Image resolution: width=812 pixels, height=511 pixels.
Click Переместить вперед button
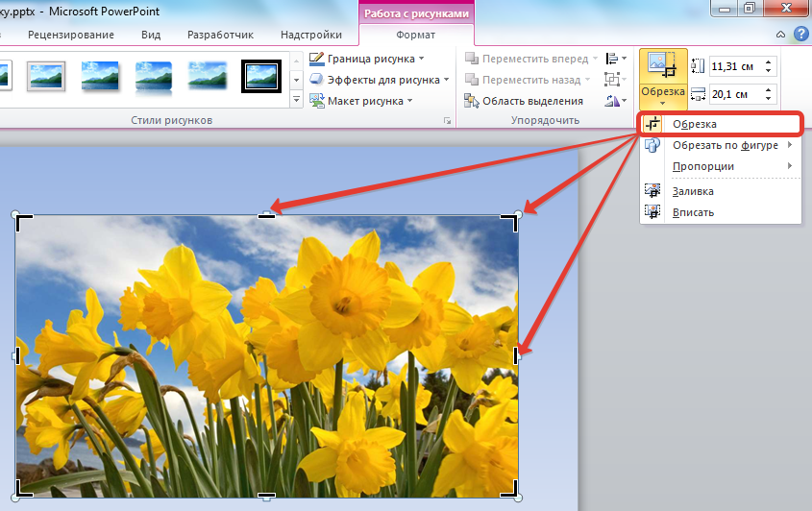click(x=528, y=59)
